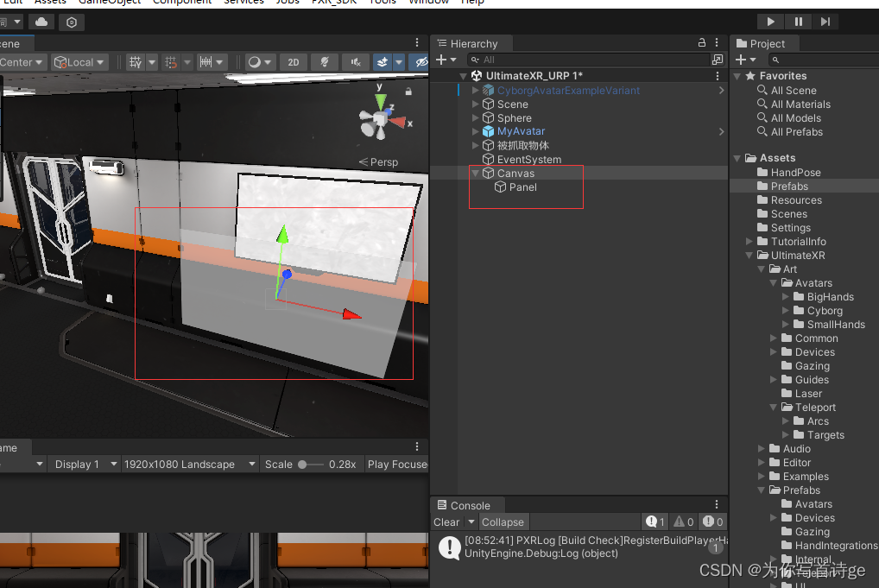The width and height of the screenshot is (879, 588).
Task: Open grid visibility options dropdown
Action: coord(151,62)
